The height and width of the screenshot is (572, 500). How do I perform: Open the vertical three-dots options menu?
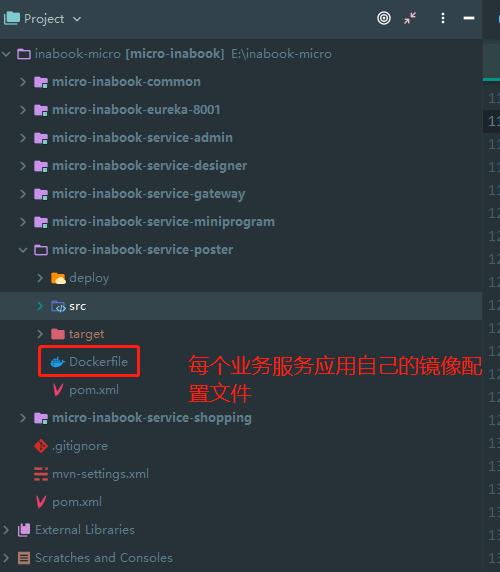(443, 18)
